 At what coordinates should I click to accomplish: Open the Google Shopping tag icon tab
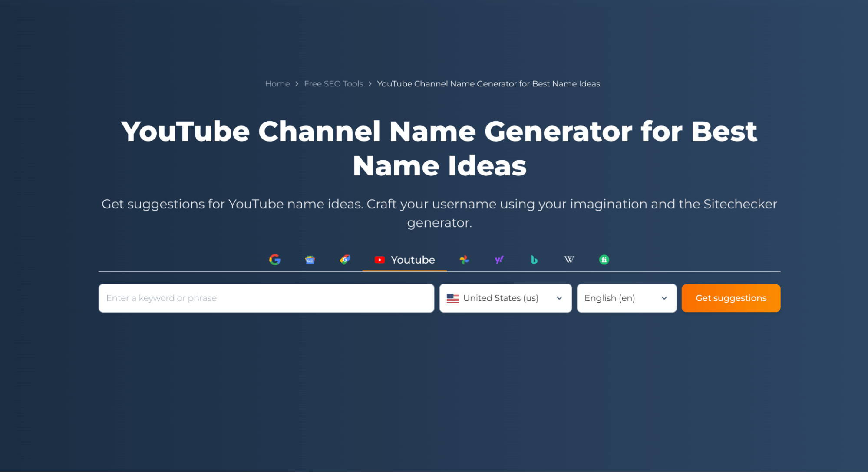click(x=345, y=260)
